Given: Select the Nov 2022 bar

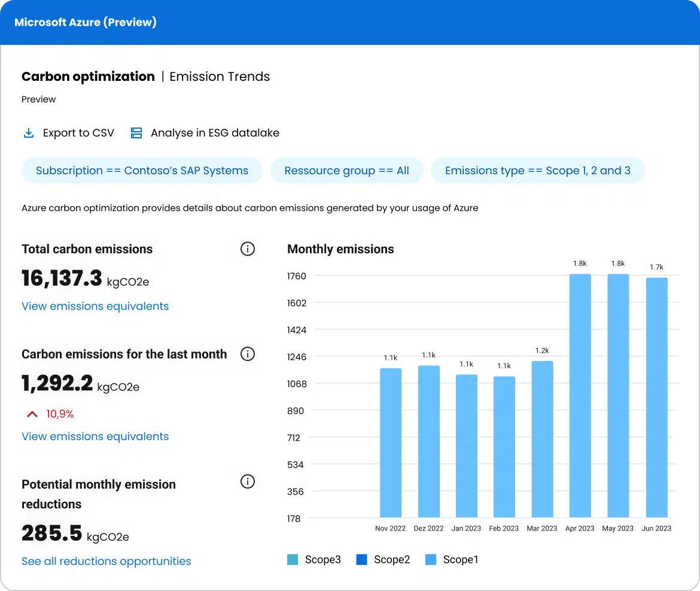Looking at the screenshot, I should click(x=391, y=443).
